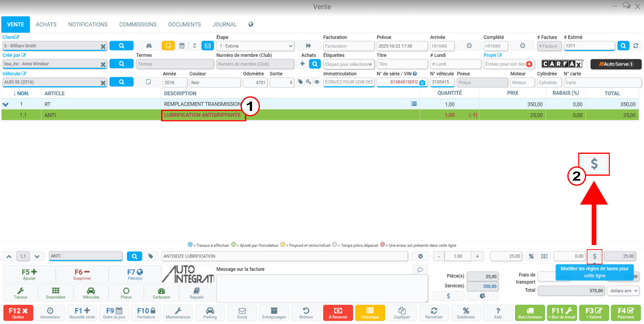Click the blue envelope email icon
The height and width of the screenshot is (324, 644).
(207, 46)
